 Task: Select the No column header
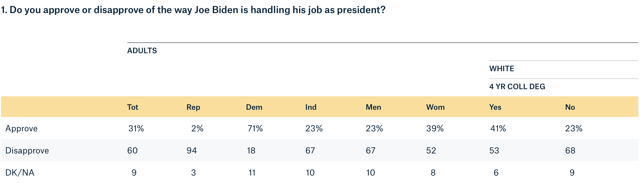point(570,107)
